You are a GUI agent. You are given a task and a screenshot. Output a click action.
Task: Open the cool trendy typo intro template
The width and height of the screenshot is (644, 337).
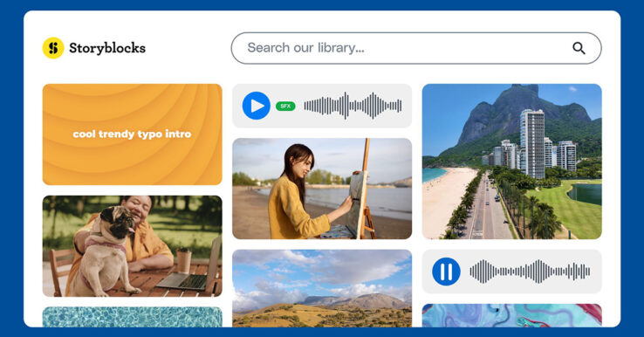click(133, 134)
